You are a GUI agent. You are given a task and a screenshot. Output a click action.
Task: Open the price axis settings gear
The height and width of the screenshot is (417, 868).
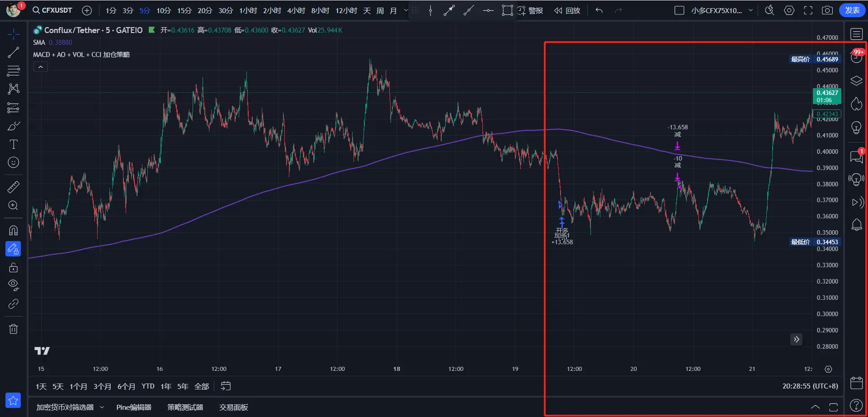pos(828,369)
